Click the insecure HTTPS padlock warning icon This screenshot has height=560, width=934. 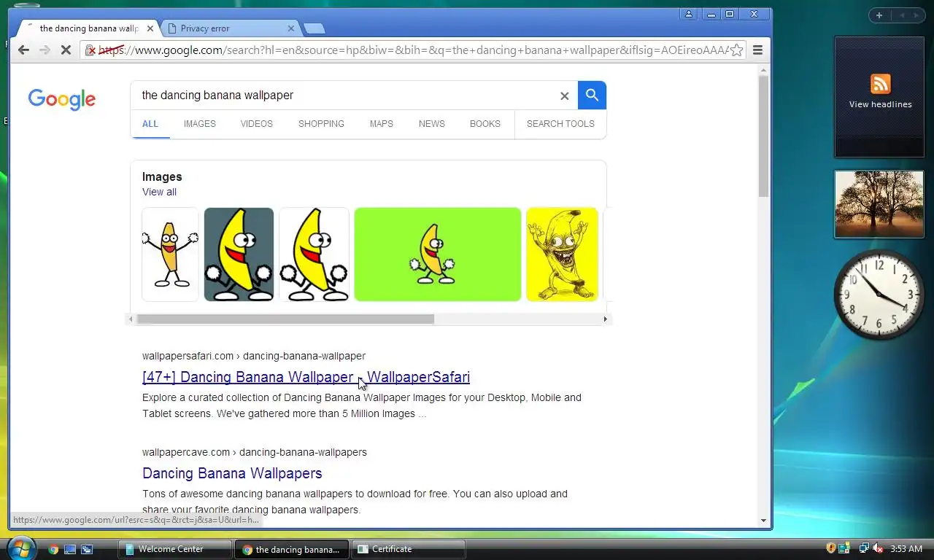pyautogui.click(x=90, y=50)
